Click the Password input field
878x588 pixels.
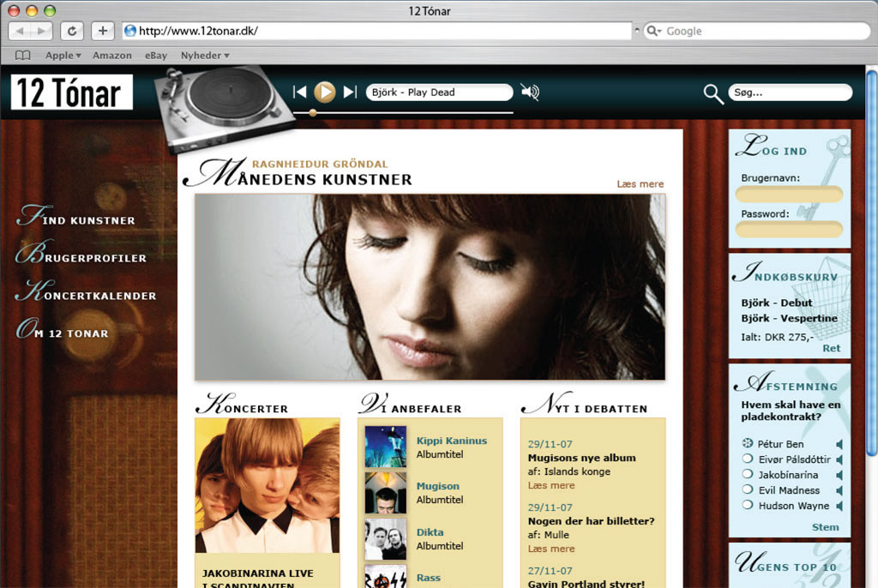coord(789,230)
